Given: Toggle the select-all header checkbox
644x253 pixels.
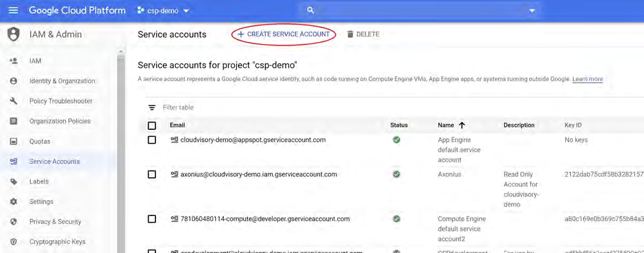Looking at the screenshot, I should (x=151, y=125).
